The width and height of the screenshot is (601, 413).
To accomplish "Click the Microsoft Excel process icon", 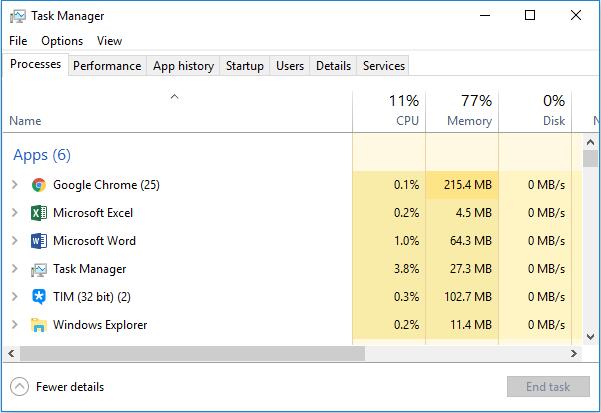I will 39,213.
